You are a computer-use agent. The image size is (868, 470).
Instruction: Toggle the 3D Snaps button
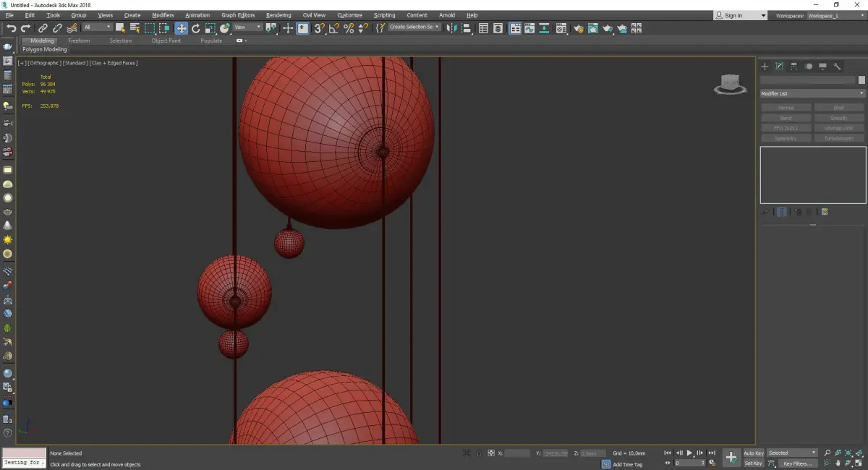tap(319, 28)
